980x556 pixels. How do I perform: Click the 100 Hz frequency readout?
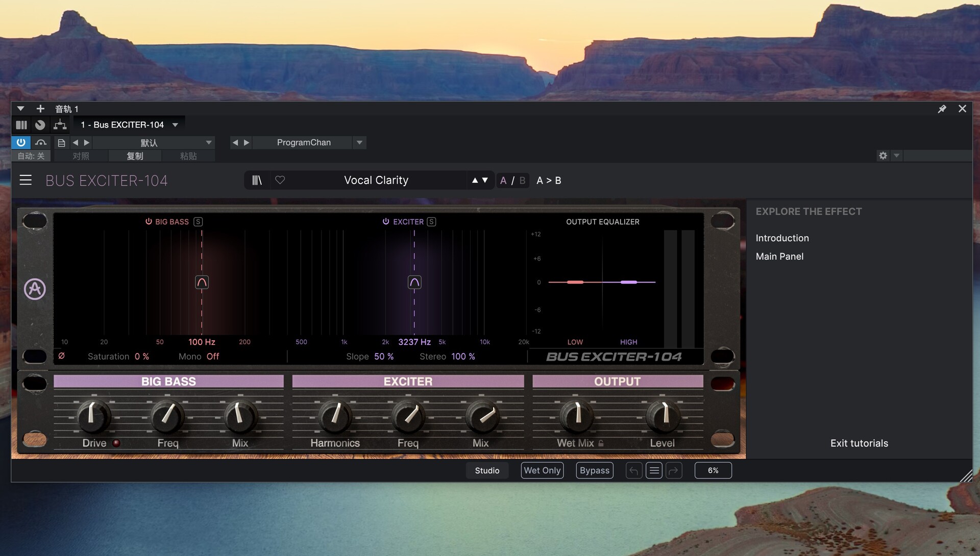(202, 342)
